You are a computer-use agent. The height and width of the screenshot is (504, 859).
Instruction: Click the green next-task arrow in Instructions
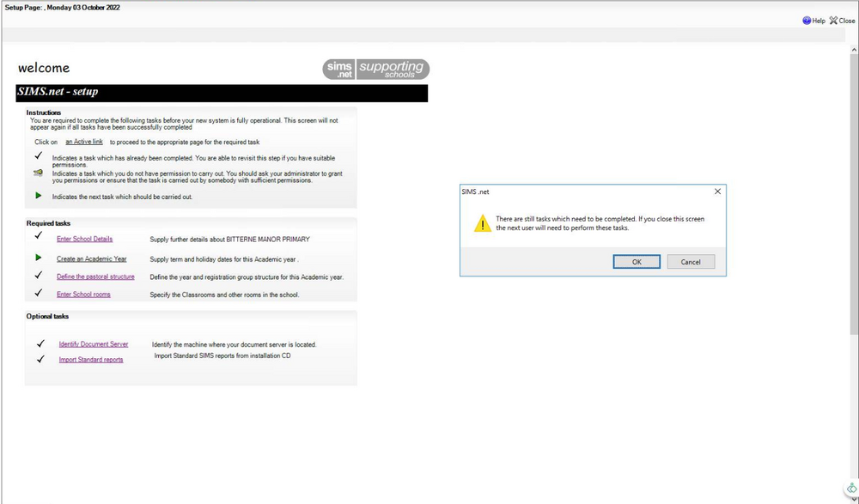[x=39, y=196]
